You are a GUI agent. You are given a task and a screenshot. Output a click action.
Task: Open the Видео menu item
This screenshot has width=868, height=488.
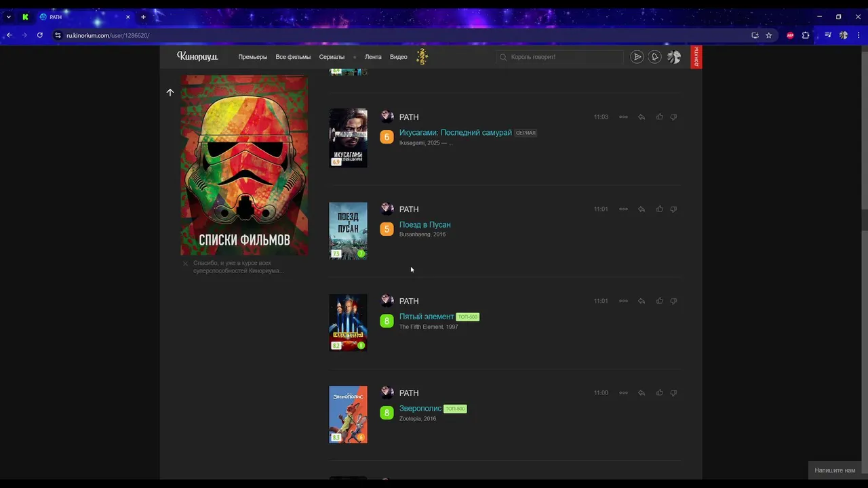pyautogui.click(x=399, y=57)
